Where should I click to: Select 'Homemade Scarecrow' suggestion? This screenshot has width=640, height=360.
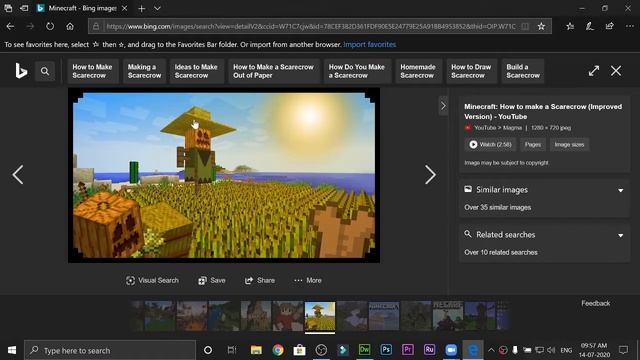(418, 71)
